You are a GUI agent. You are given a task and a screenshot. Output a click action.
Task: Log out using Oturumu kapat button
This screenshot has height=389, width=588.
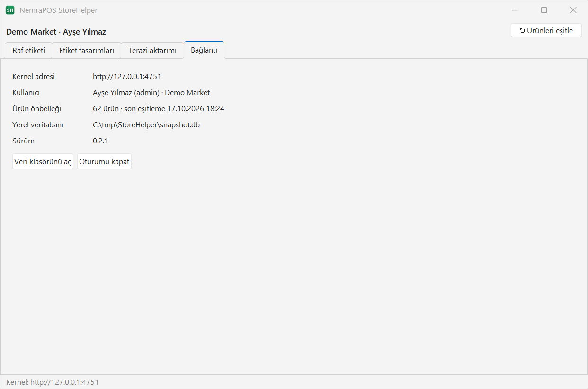tap(104, 161)
